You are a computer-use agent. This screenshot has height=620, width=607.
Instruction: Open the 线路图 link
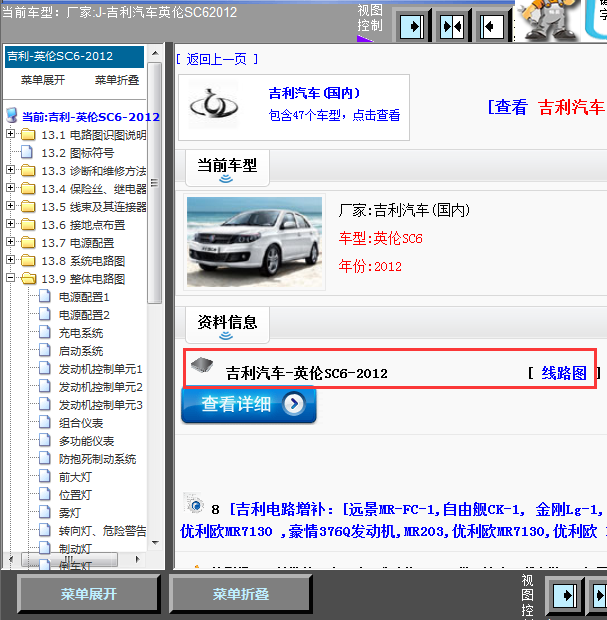[564, 373]
